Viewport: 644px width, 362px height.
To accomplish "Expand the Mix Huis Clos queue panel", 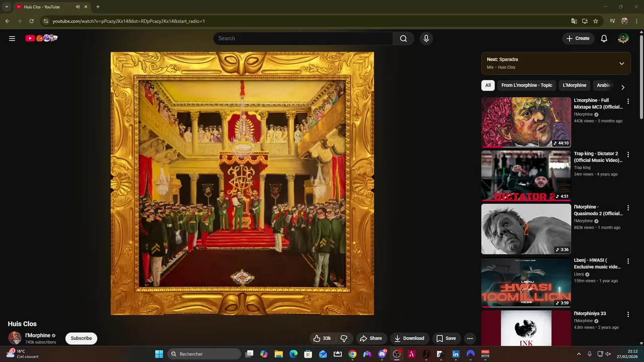I will tap(622, 63).
